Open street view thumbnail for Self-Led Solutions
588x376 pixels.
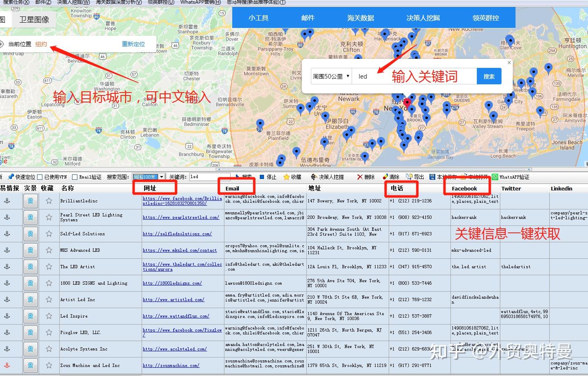[x=30, y=234]
